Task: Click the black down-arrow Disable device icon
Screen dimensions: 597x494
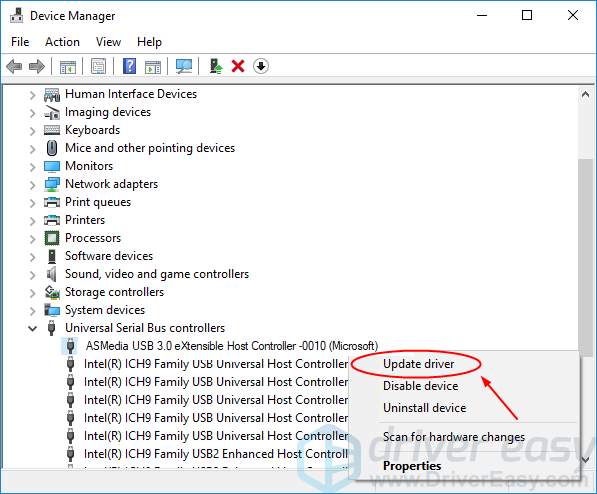Action: point(261,66)
